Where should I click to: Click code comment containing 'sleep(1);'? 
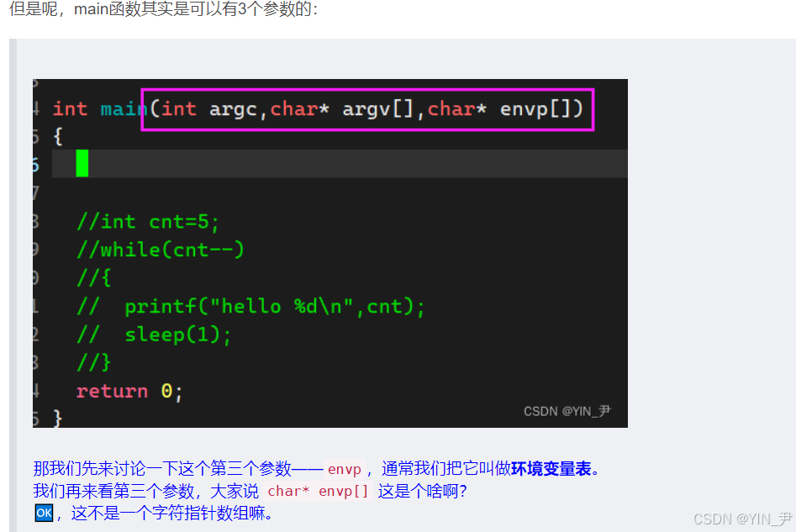154,334
